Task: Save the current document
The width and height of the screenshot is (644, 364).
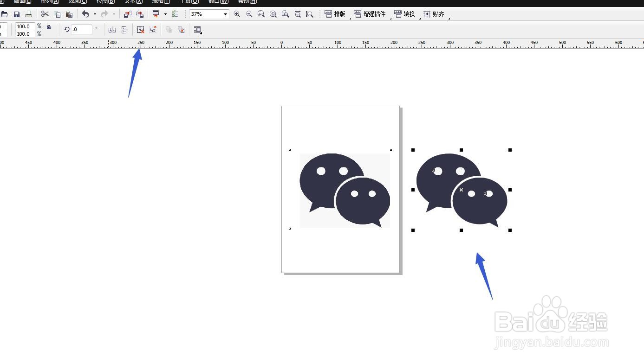Action: coord(17,13)
